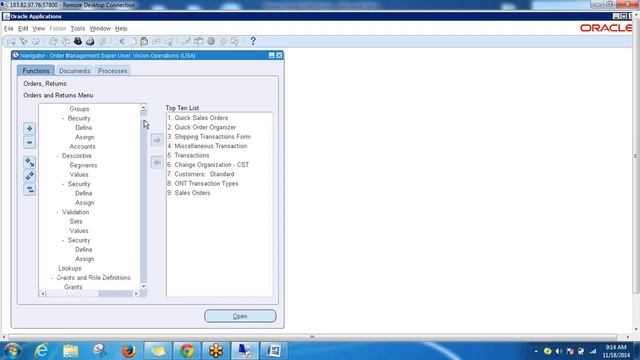640x360 pixels.
Task: Click the Find toolbar icon
Action: pos(23,41)
